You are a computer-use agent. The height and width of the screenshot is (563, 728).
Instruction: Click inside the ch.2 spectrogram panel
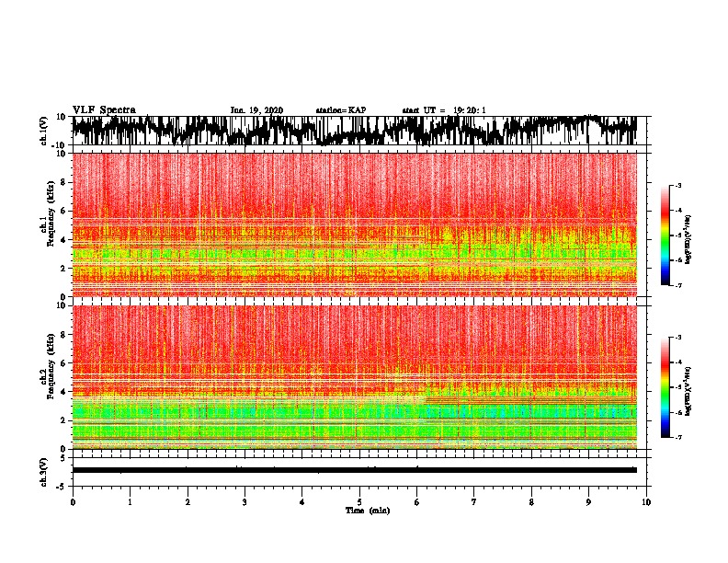click(355, 377)
